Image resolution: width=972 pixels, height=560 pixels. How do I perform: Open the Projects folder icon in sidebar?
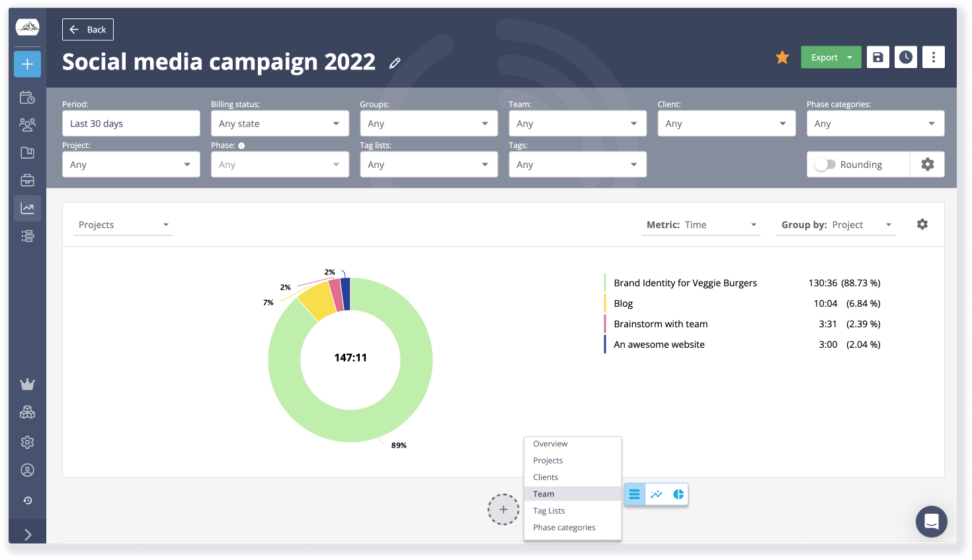[27, 152]
